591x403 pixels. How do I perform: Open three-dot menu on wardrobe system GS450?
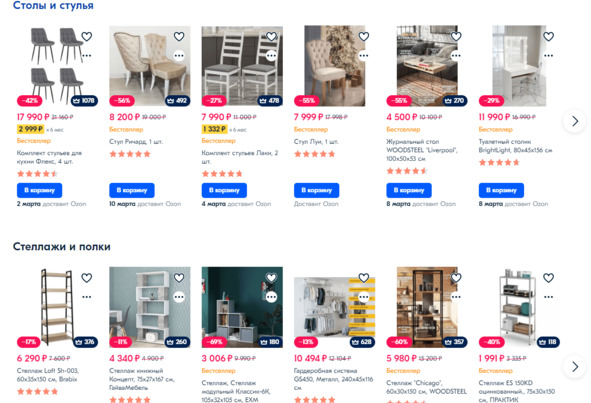pyautogui.click(x=364, y=297)
